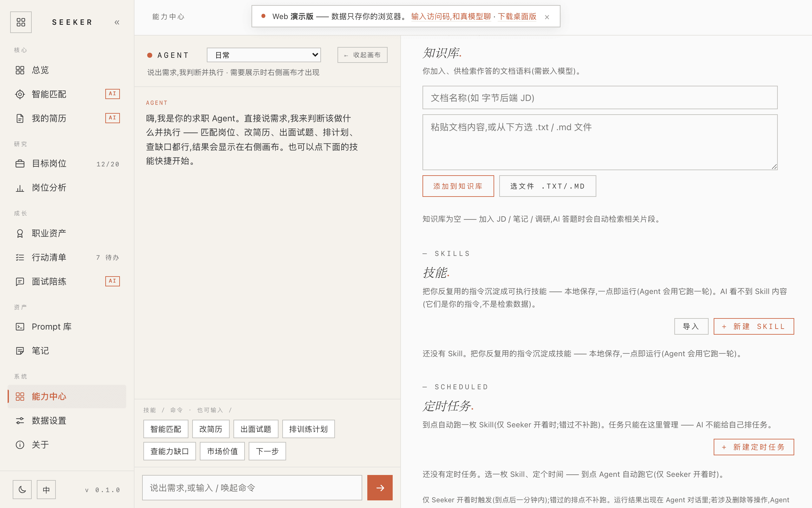Viewport: 812px width, 508px height.
Task: Open the 关于 about page
Action: (x=67, y=445)
